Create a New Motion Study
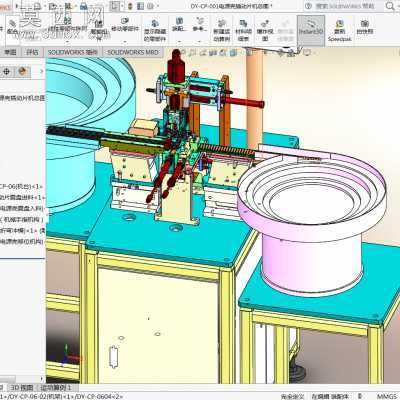This screenshot has height=400, width=400. tap(222, 30)
